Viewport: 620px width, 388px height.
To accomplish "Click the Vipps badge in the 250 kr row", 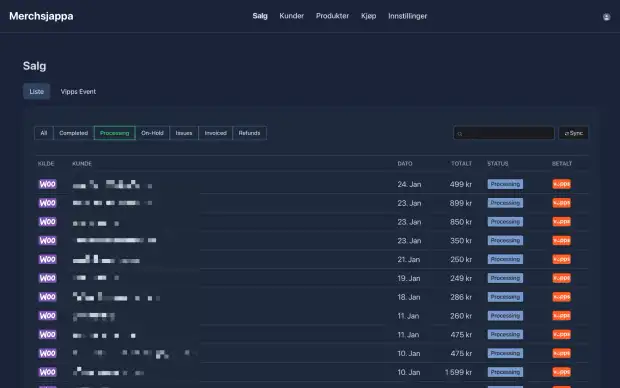I will coord(561,259).
